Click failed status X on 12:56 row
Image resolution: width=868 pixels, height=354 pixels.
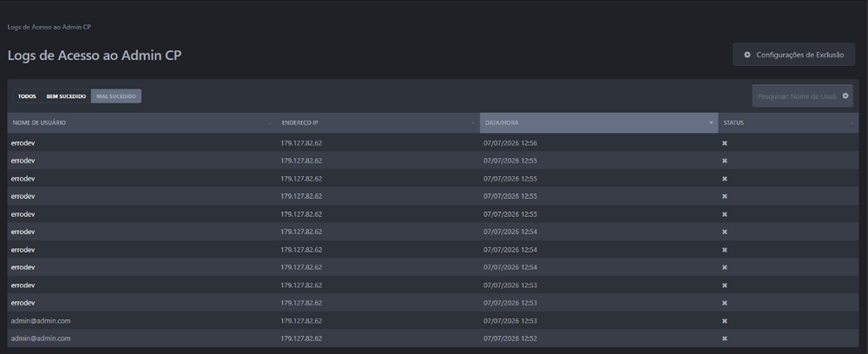point(725,143)
